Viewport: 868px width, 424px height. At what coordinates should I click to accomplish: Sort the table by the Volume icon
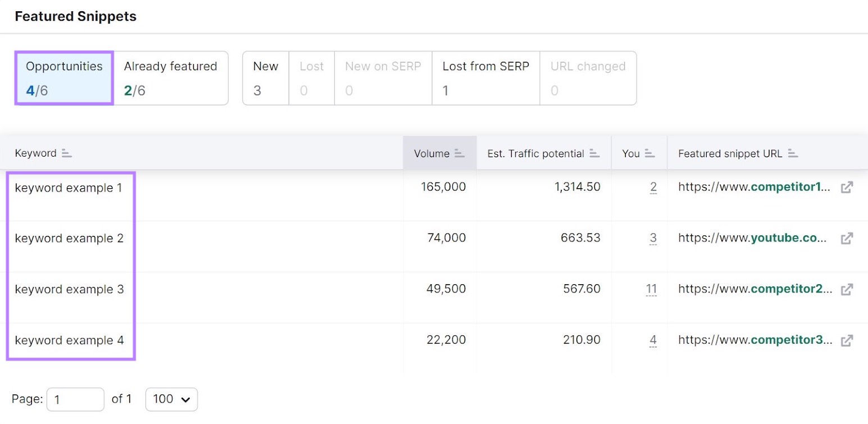pyautogui.click(x=459, y=153)
